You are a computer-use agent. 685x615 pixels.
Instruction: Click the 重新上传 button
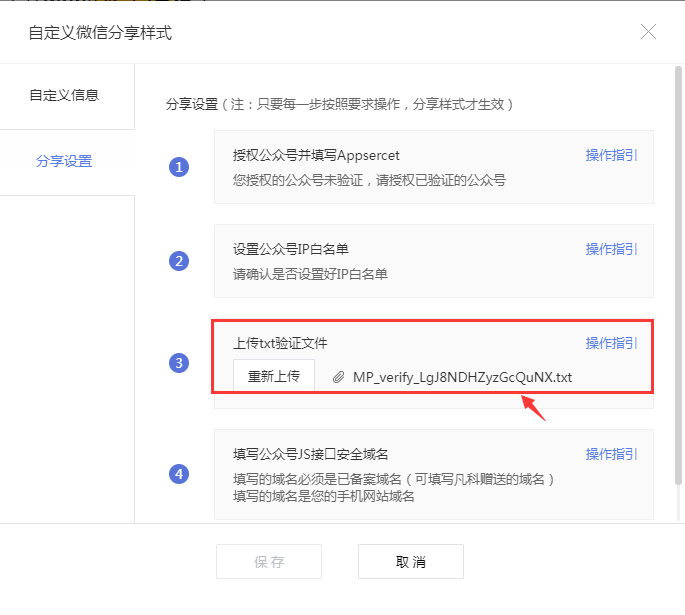click(x=274, y=376)
